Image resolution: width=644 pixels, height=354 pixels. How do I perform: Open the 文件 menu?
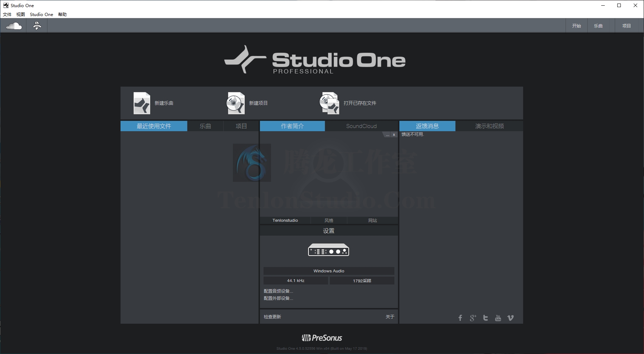7,15
